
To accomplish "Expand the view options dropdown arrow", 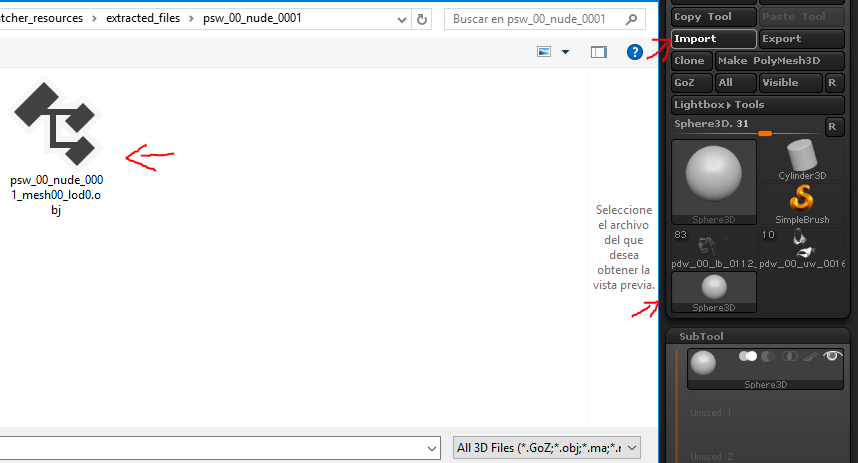I will point(565,52).
